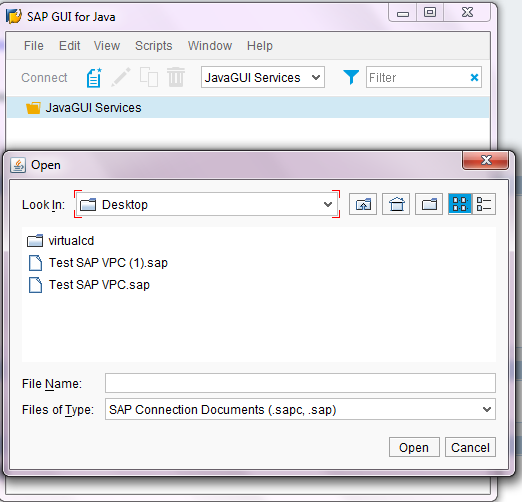Open the Help menu
This screenshot has height=502, width=522.
tap(260, 46)
